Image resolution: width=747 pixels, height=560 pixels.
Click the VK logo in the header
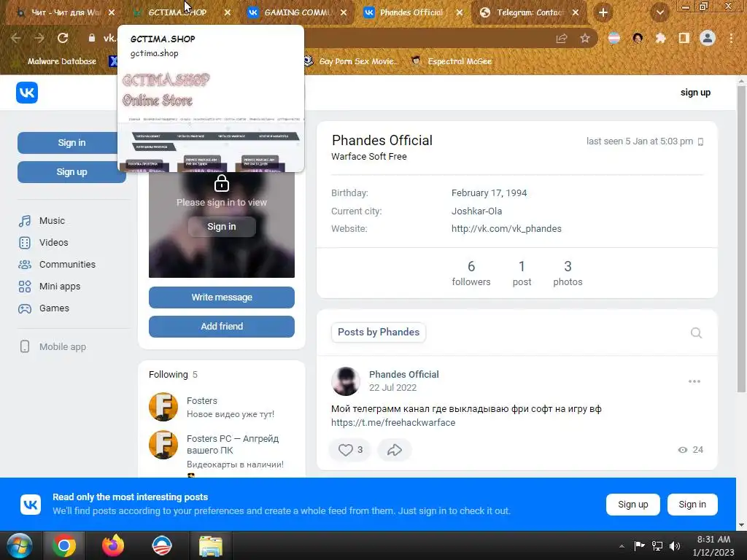pos(27,93)
